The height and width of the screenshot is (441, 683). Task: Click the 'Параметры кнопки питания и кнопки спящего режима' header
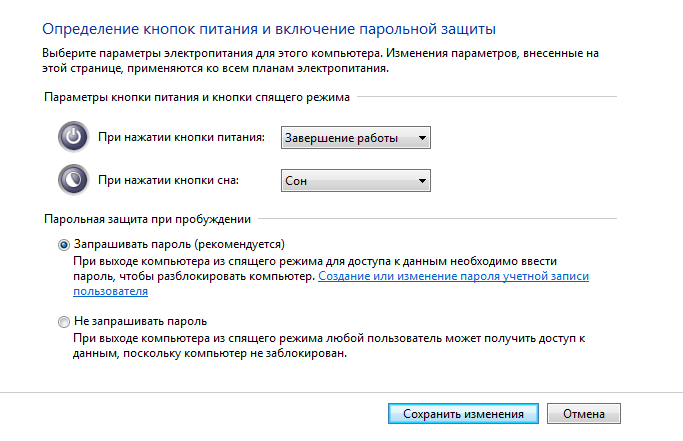coord(196,97)
